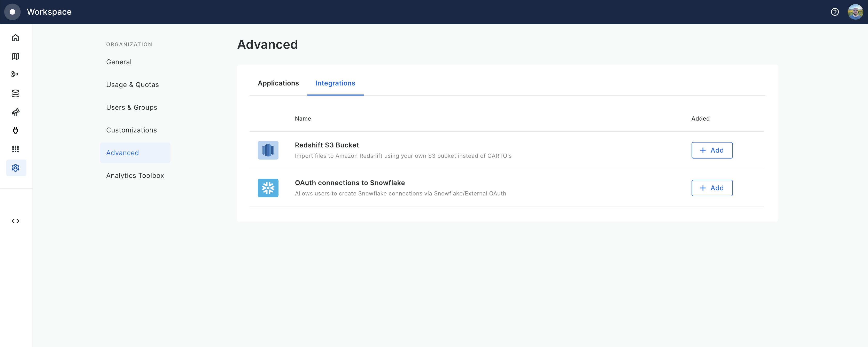Open the Connections plug icon
The image size is (868, 347).
pyautogui.click(x=16, y=131)
